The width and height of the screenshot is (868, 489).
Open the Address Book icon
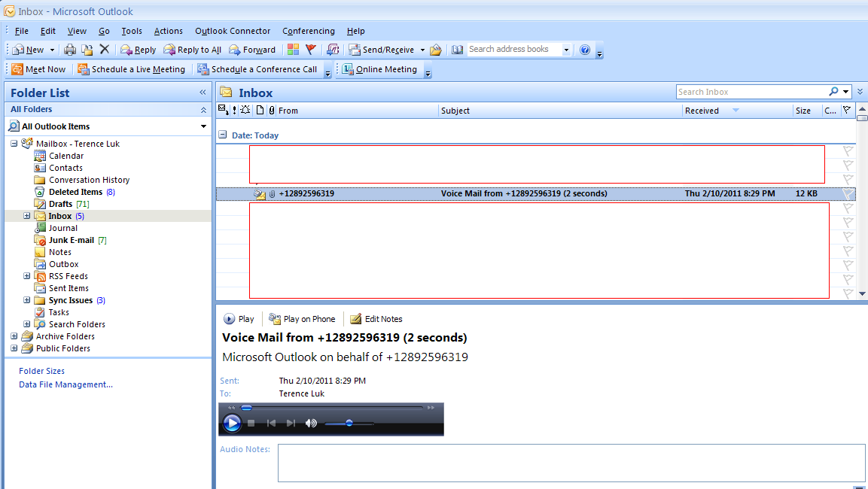[x=457, y=50]
